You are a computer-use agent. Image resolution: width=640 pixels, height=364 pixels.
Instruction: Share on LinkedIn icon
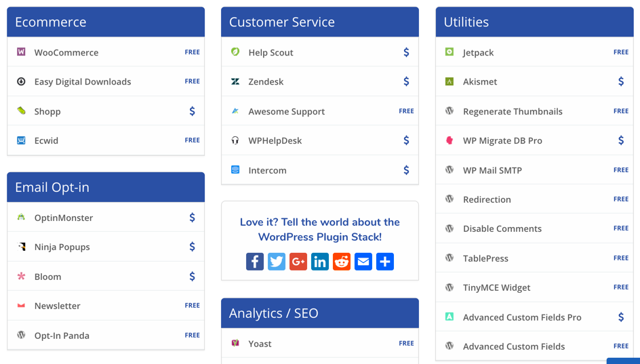(x=320, y=262)
